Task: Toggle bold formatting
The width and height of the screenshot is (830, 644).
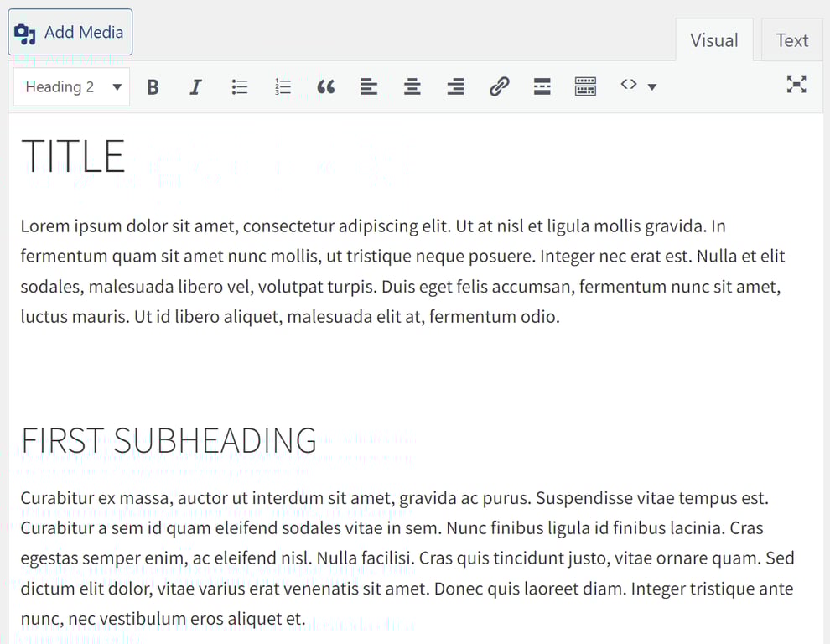Action: pos(153,86)
